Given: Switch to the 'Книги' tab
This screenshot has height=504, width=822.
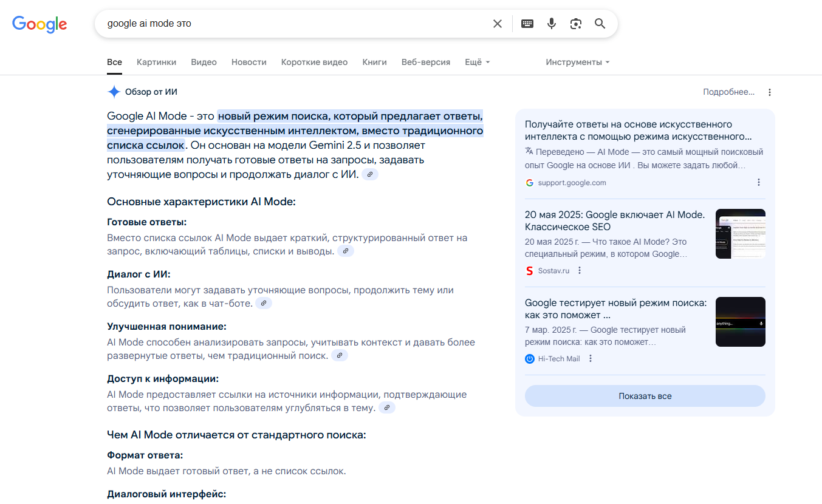Looking at the screenshot, I should click(x=374, y=62).
